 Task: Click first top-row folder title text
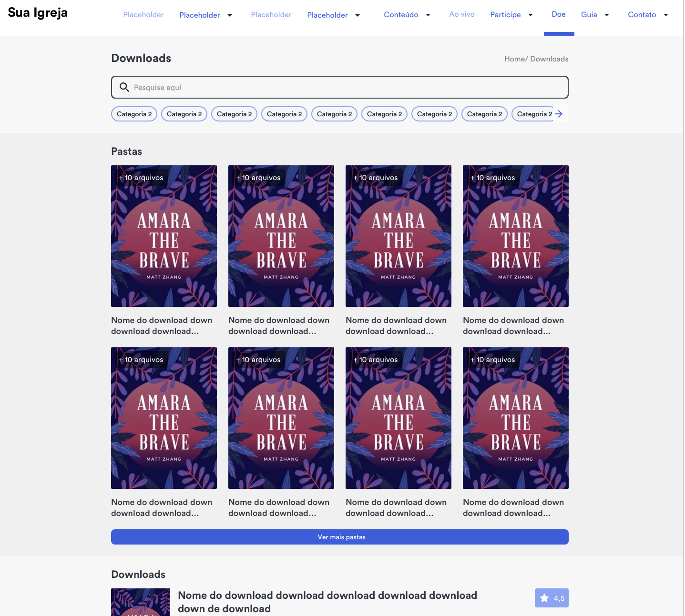pos(162,325)
